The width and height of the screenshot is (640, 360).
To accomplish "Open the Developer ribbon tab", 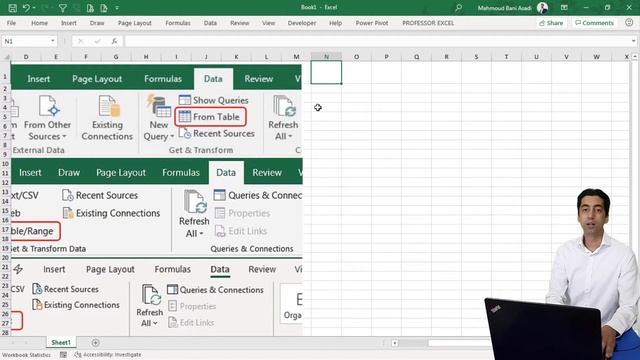I will [x=302, y=23].
